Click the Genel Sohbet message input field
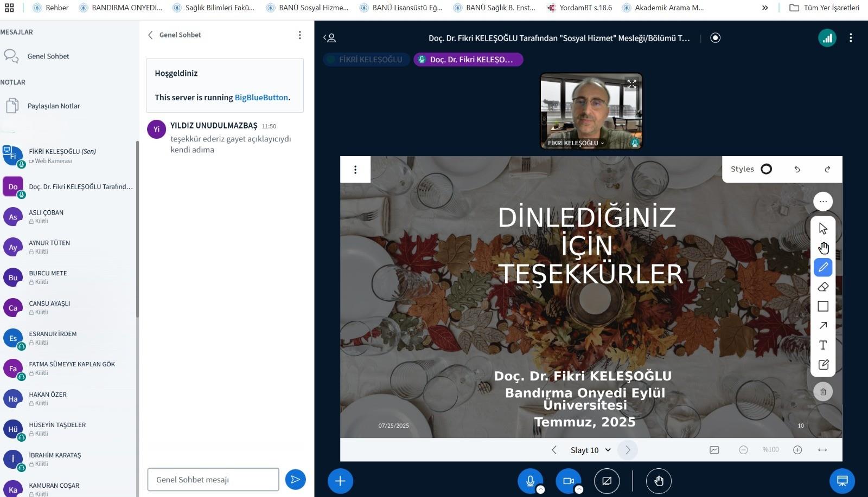The image size is (868, 497). [213, 480]
